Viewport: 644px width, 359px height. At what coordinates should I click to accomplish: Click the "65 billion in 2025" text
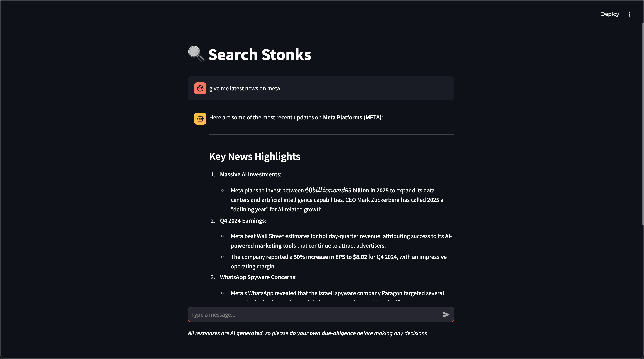tap(367, 190)
